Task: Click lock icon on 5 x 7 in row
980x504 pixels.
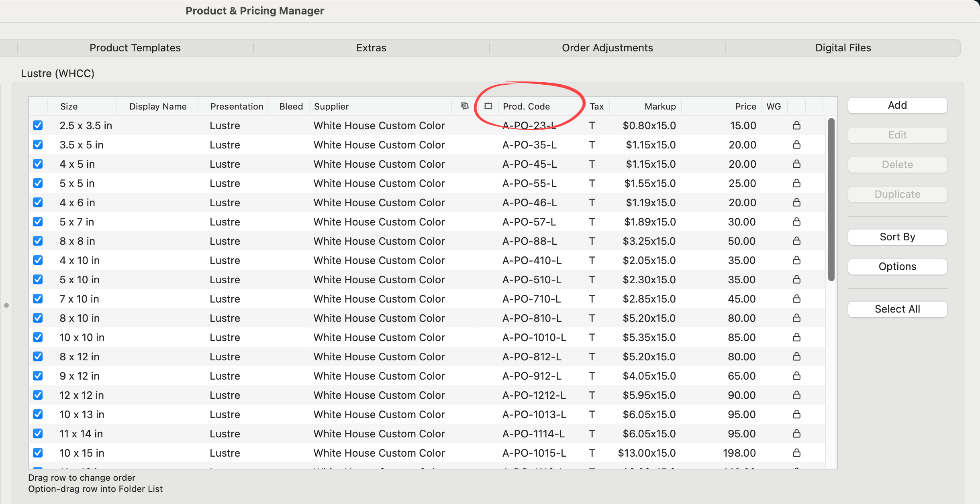Action: click(796, 222)
